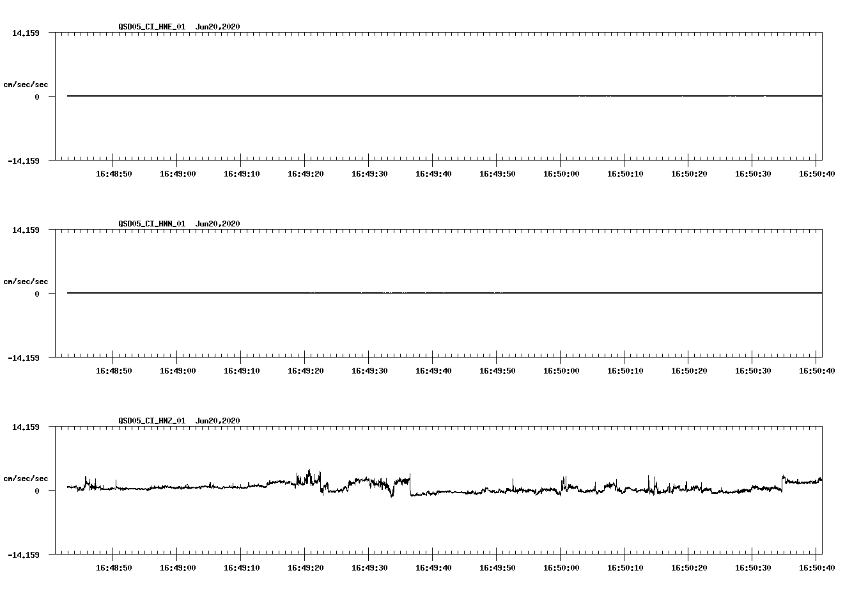Click 16:49:30 time label under HNZ plot

coord(369,568)
